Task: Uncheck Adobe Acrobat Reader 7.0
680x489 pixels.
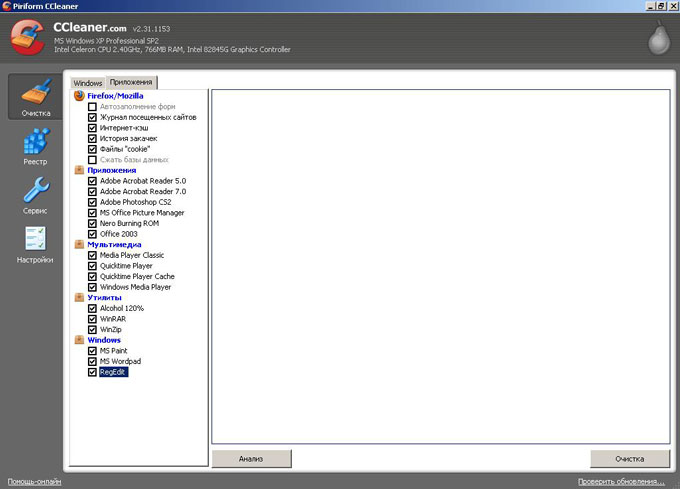Action: tap(92, 191)
